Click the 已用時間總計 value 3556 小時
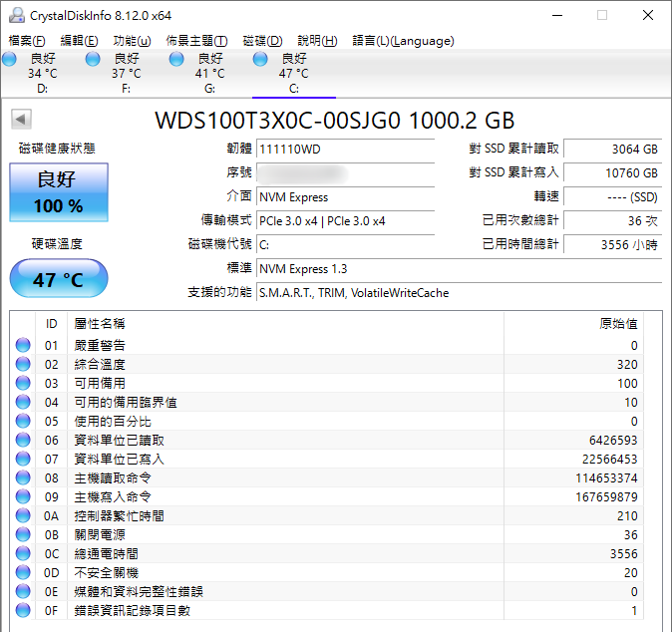The image size is (672, 632). (613, 245)
